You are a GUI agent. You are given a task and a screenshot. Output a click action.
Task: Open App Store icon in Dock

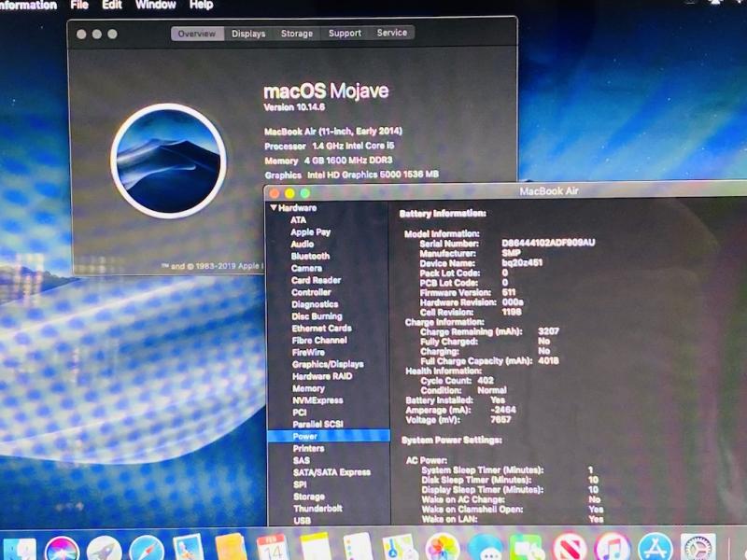[x=655, y=548]
